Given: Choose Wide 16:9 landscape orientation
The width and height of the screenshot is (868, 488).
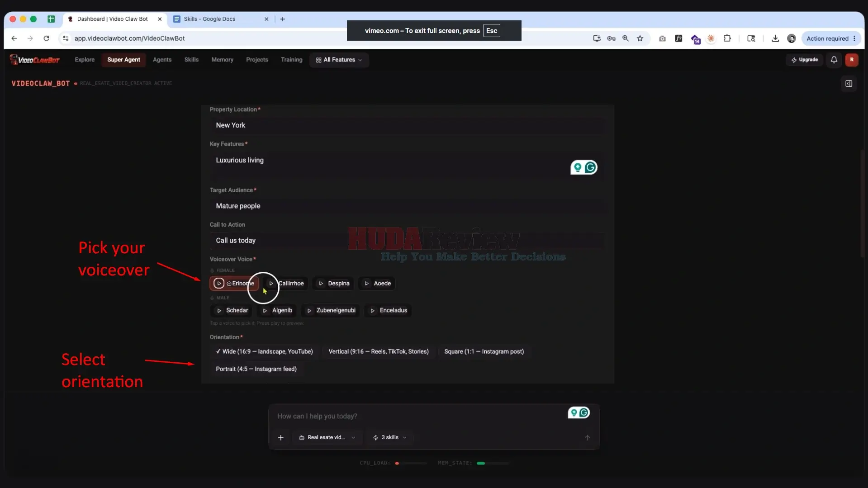Looking at the screenshot, I should tap(264, 351).
